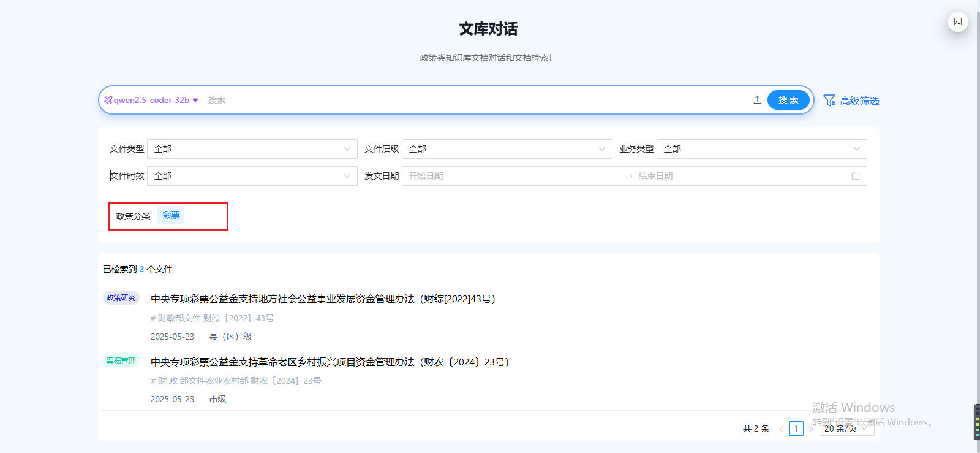Image resolution: width=980 pixels, height=453 pixels.
Task: Click the side performance meter widget
Action: (976, 422)
